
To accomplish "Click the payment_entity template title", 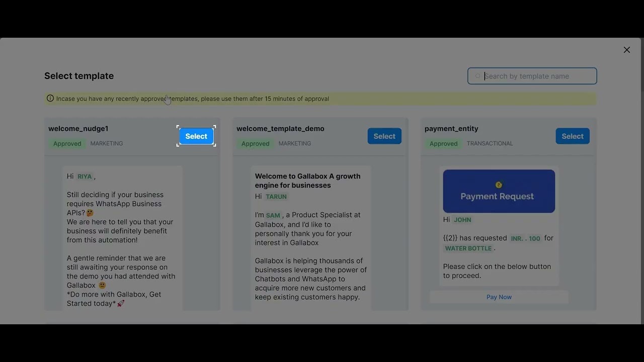I will coord(451,129).
